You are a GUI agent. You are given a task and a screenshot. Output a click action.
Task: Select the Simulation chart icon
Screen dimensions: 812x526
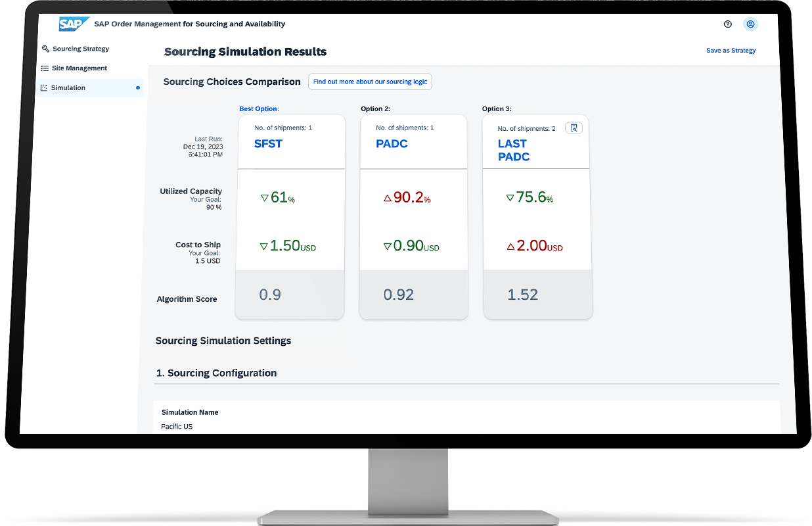tap(43, 87)
